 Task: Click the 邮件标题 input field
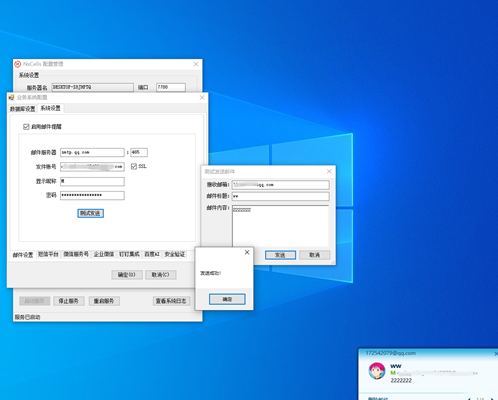[x=281, y=196]
